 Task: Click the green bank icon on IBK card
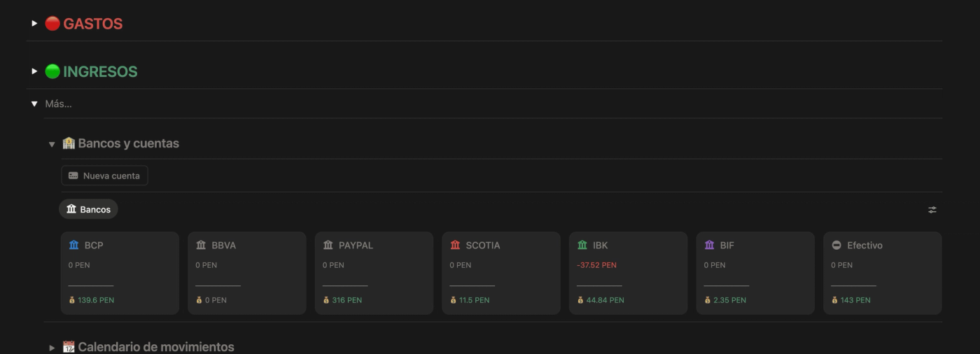pos(582,245)
